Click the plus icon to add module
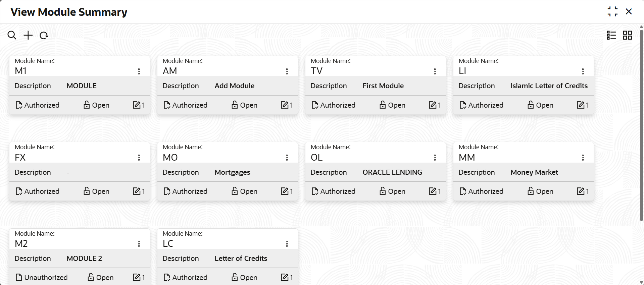This screenshot has height=285, width=644. click(x=28, y=35)
